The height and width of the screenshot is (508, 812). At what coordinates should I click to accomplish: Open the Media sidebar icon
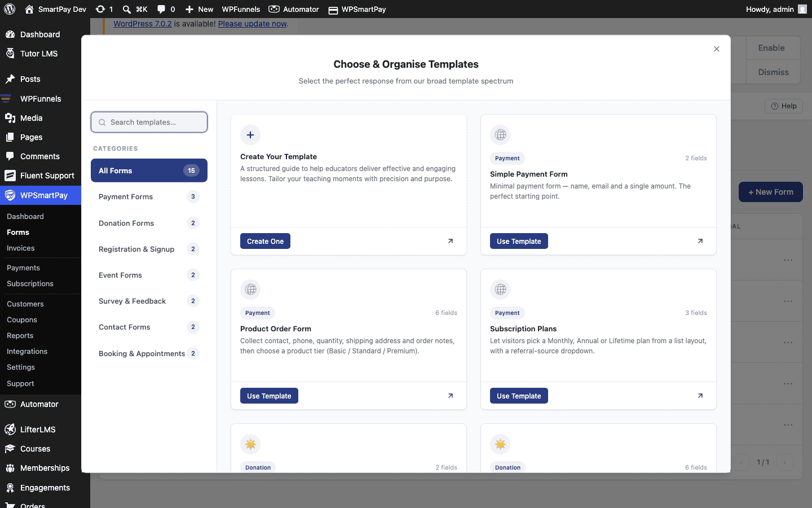coord(10,118)
